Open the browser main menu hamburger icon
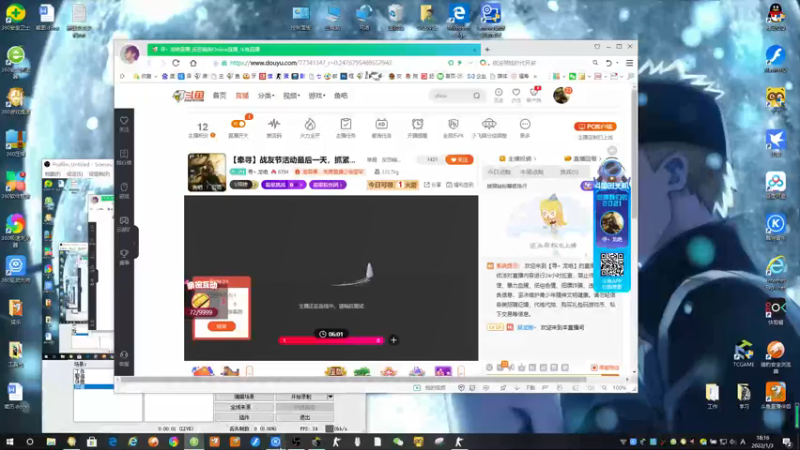Image resolution: width=800 pixels, height=450 pixels. [x=629, y=63]
